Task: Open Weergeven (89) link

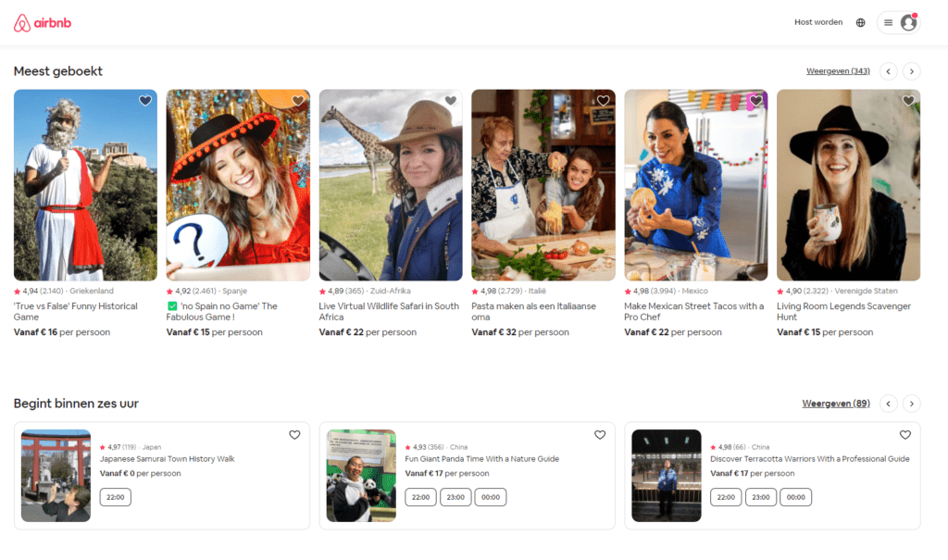Action: point(836,404)
